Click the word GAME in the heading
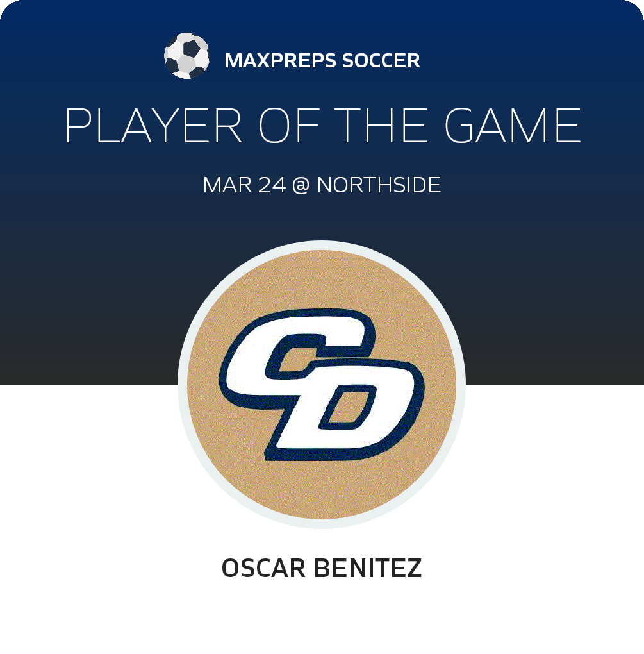Viewport: 644px width, 654px height. 512,126
